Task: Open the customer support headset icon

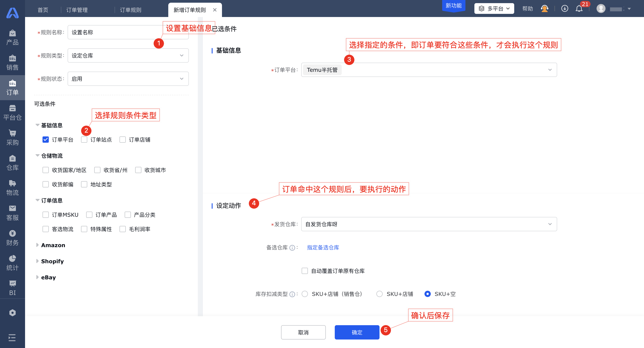Action: pyautogui.click(x=544, y=9)
